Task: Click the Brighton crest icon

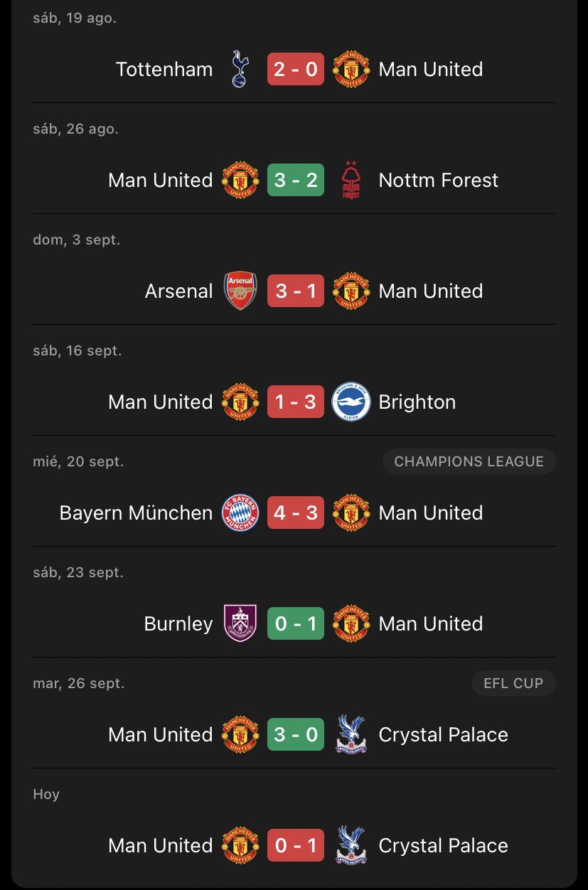Action: [x=351, y=402]
